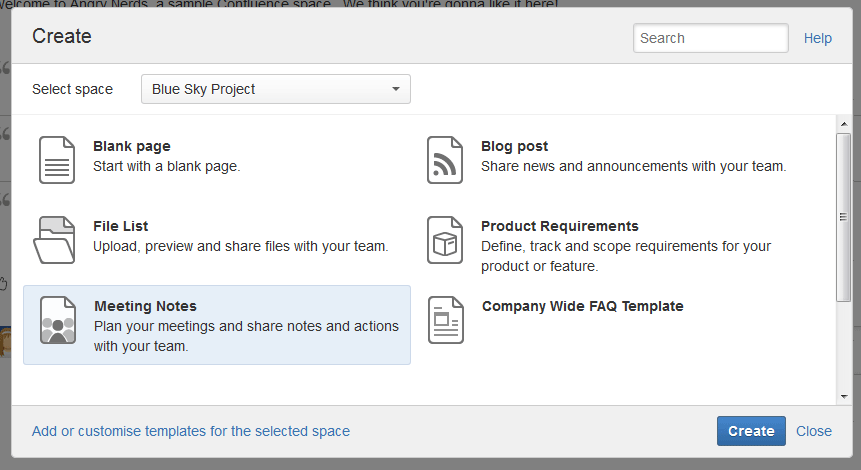Click the 'Meeting Notes' title text
This screenshot has width=861, height=470.
[146, 306]
